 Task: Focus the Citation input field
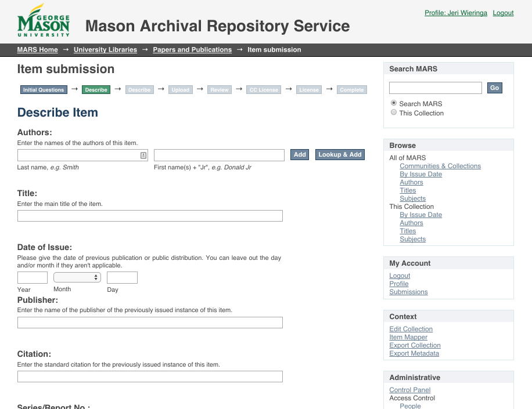pyautogui.click(x=150, y=377)
